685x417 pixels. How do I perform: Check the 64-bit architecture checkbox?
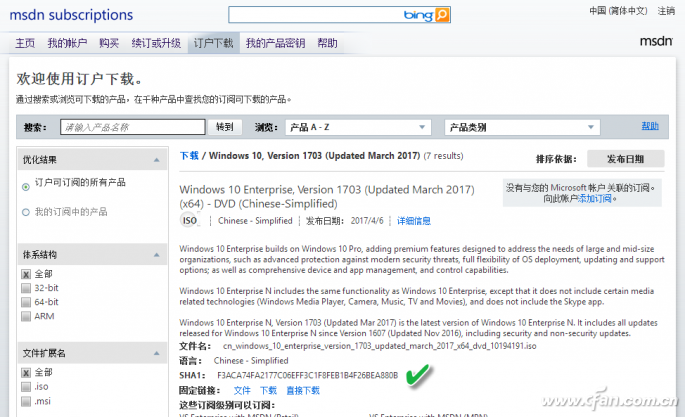pos(26,302)
